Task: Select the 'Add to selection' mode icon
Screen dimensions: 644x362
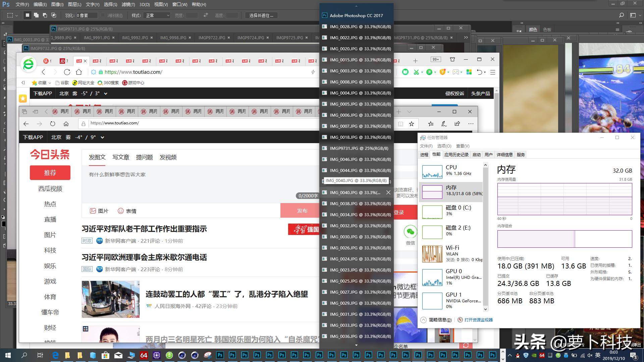Action: 36,15
